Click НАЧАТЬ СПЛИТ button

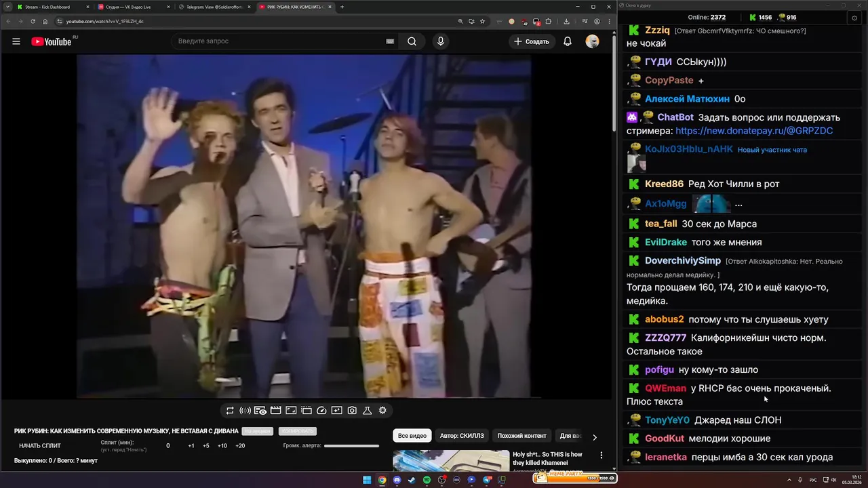pos(40,446)
